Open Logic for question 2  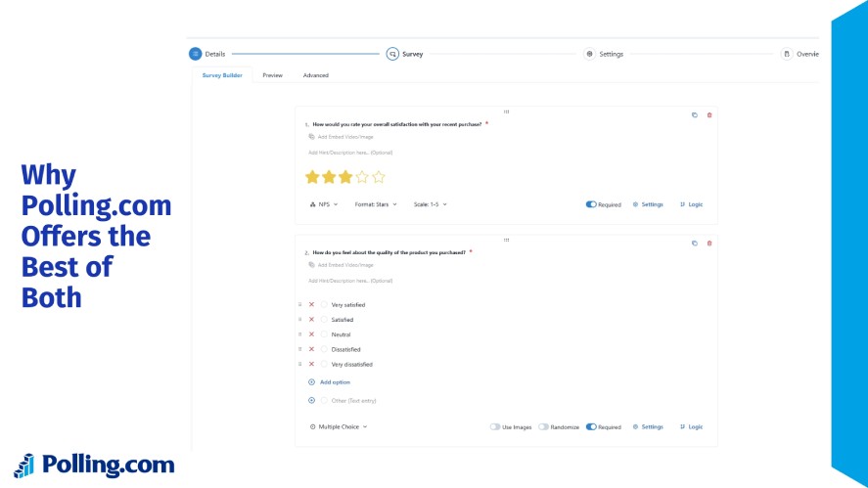tap(692, 427)
